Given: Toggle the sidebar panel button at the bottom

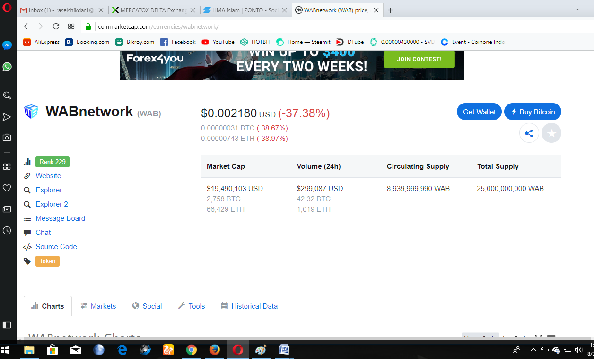Looking at the screenshot, I should click(7, 325).
